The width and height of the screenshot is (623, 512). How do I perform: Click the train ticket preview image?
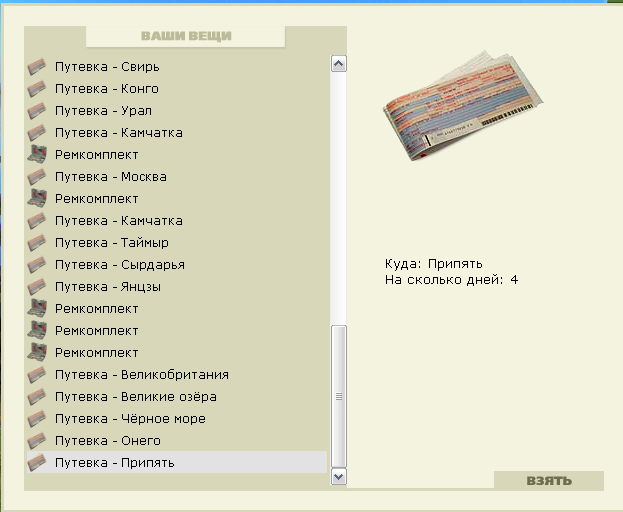[463, 106]
